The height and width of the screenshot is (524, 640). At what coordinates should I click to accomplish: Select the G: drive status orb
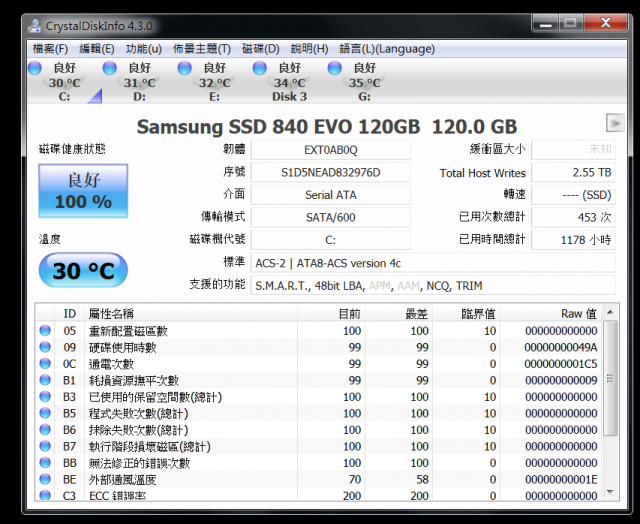click(334, 68)
